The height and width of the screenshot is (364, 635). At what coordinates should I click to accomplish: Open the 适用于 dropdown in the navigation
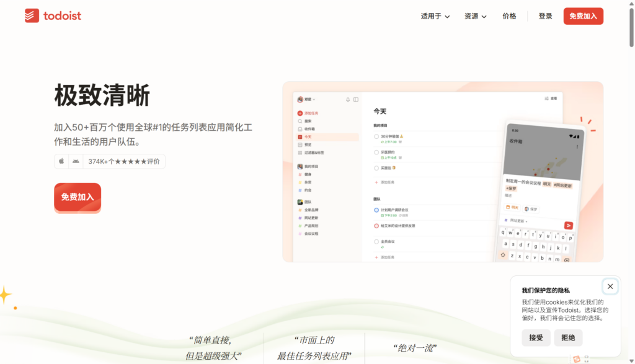(434, 16)
